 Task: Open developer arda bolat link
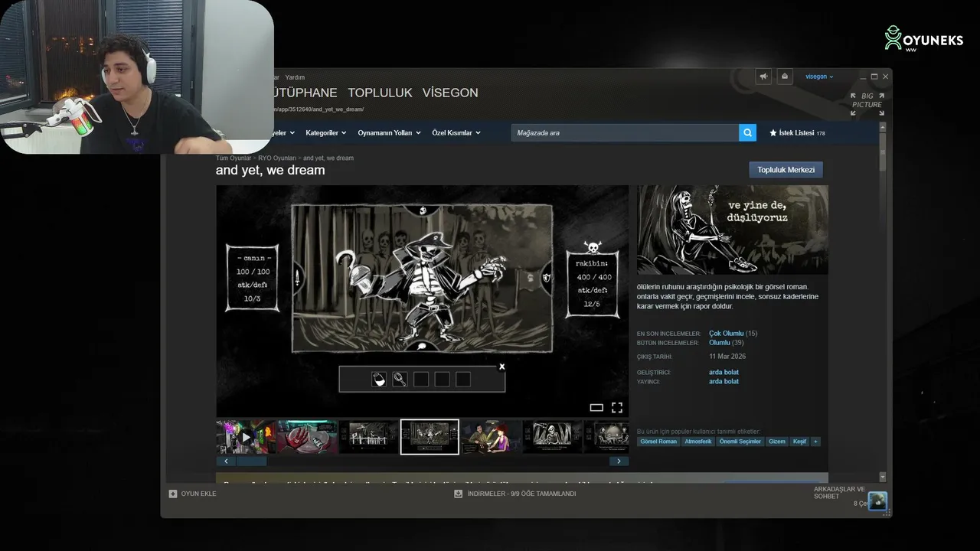pos(724,373)
